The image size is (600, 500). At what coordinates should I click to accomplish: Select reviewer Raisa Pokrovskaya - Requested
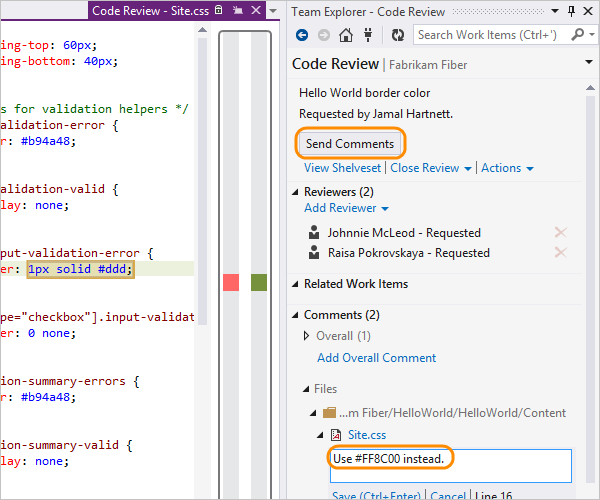tap(409, 253)
